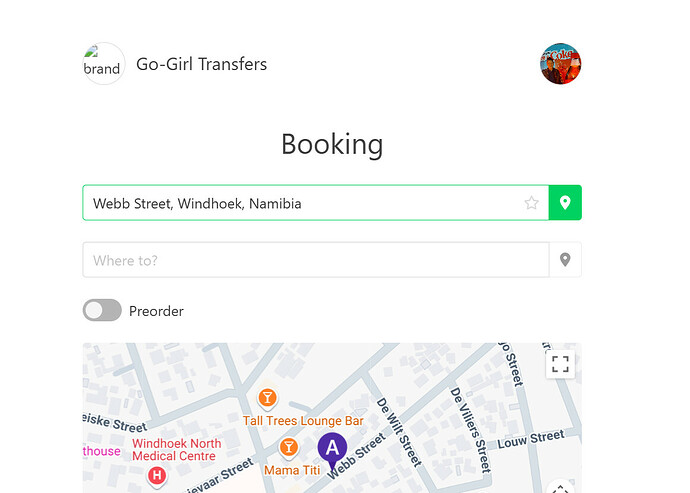Mark pickup address as favorite star
The height and width of the screenshot is (493, 690).
532,203
